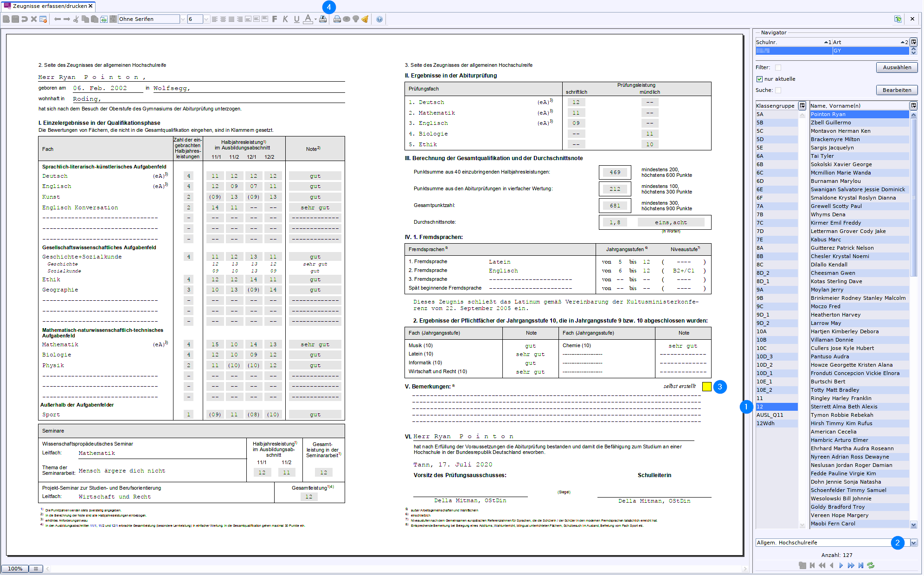
Task: Open the font color dropdown arrow
Action: pos(315,19)
